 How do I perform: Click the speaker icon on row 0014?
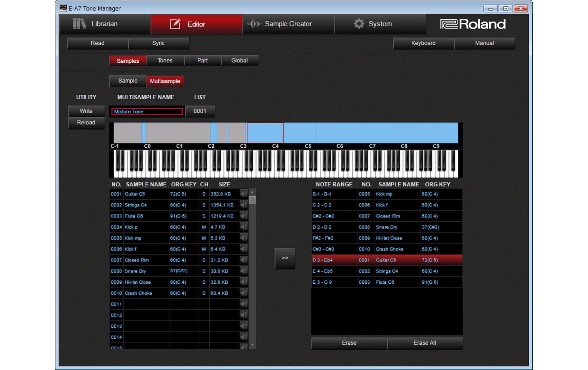coord(244,337)
